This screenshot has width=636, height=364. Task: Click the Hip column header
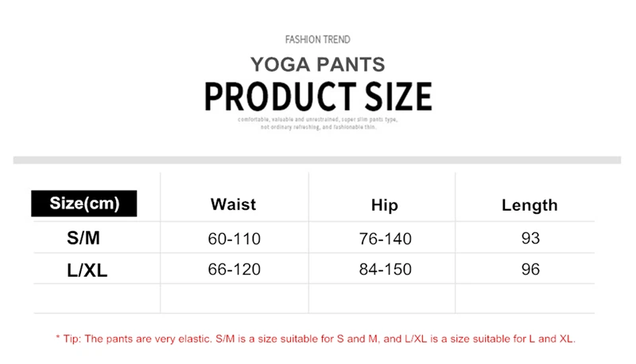(x=384, y=206)
